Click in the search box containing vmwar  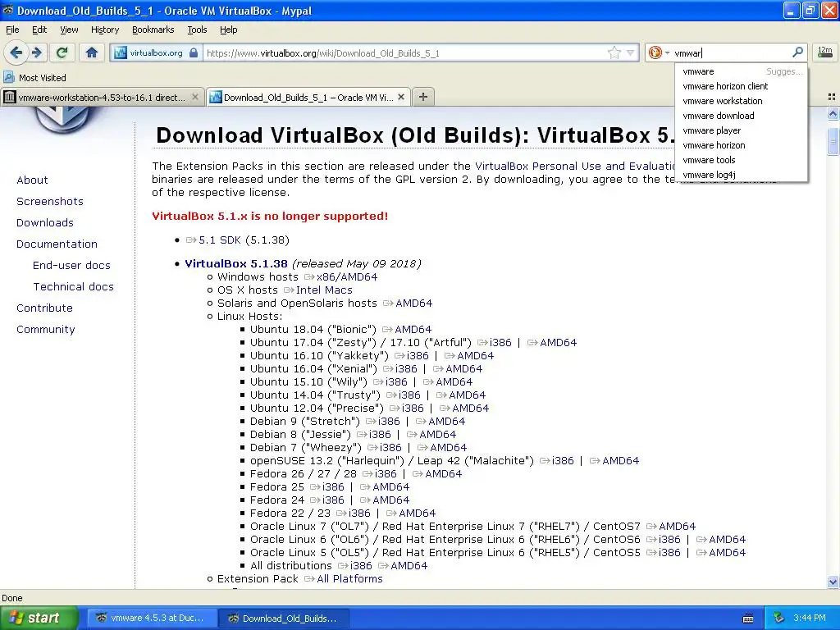pyautogui.click(x=731, y=52)
